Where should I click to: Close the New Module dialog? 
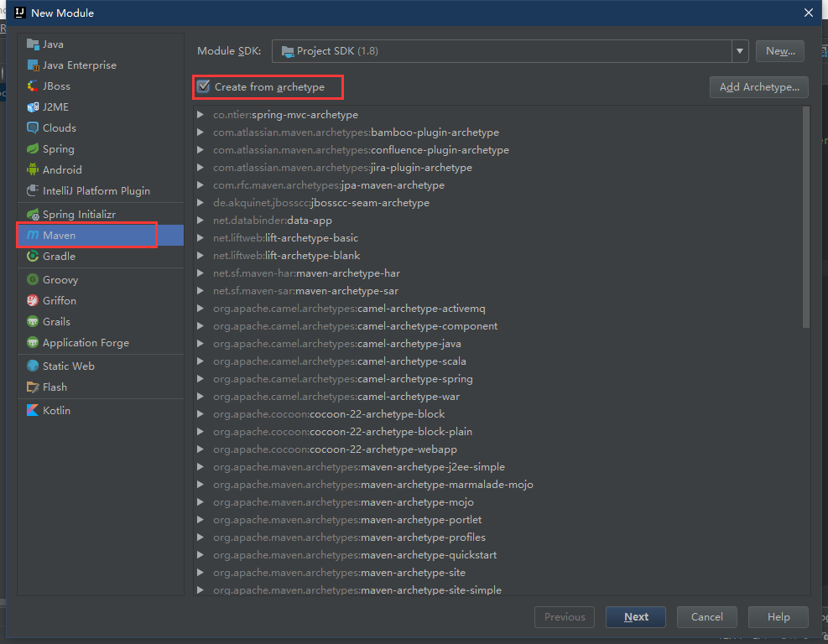pos(809,13)
